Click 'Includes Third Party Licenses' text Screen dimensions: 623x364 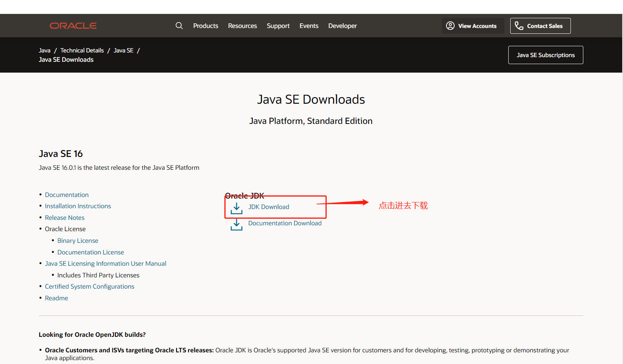click(98, 275)
